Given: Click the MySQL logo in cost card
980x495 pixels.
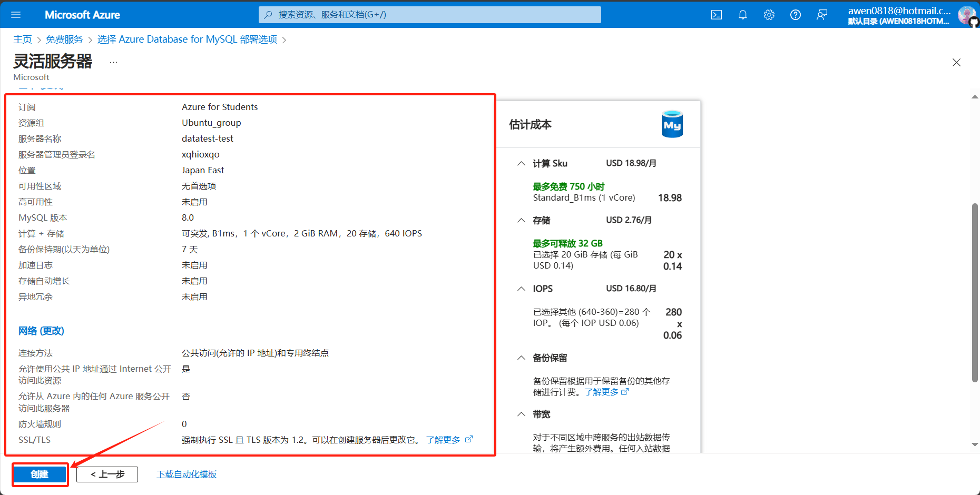Looking at the screenshot, I should pos(672,124).
